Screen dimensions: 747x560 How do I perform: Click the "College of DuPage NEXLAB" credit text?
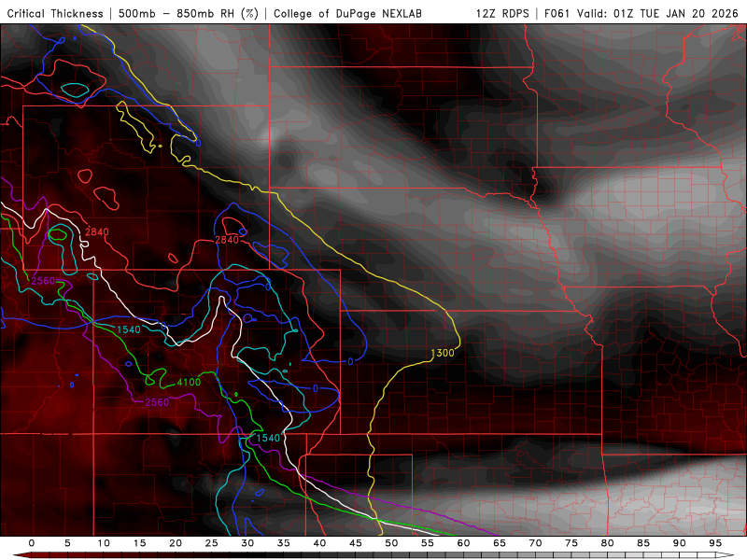click(x=347, y=13)
